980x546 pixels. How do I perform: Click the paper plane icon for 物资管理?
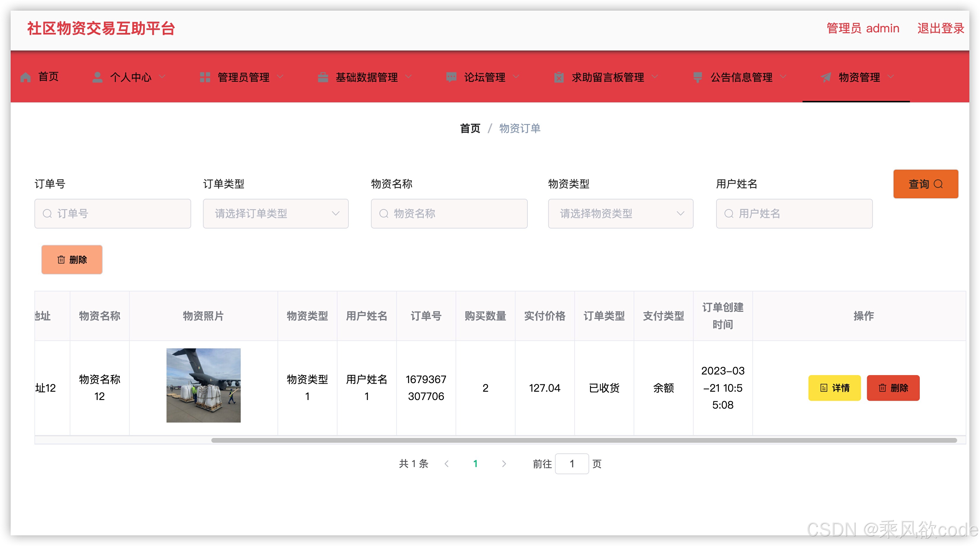tap(826, 77)
